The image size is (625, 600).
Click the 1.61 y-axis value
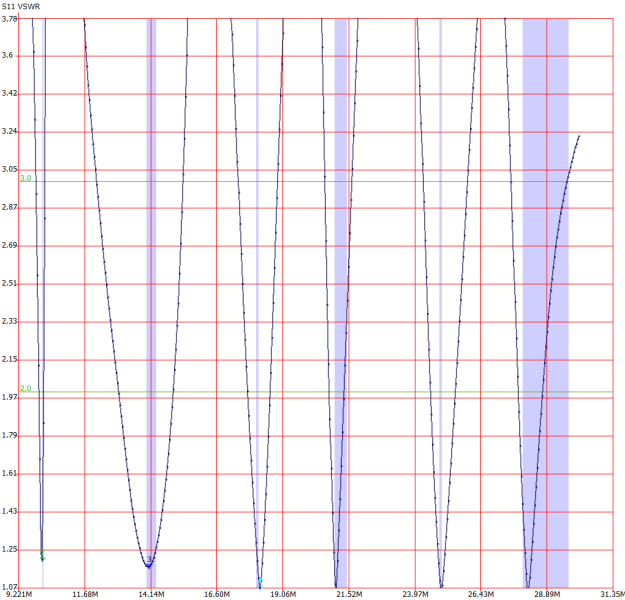10,473
